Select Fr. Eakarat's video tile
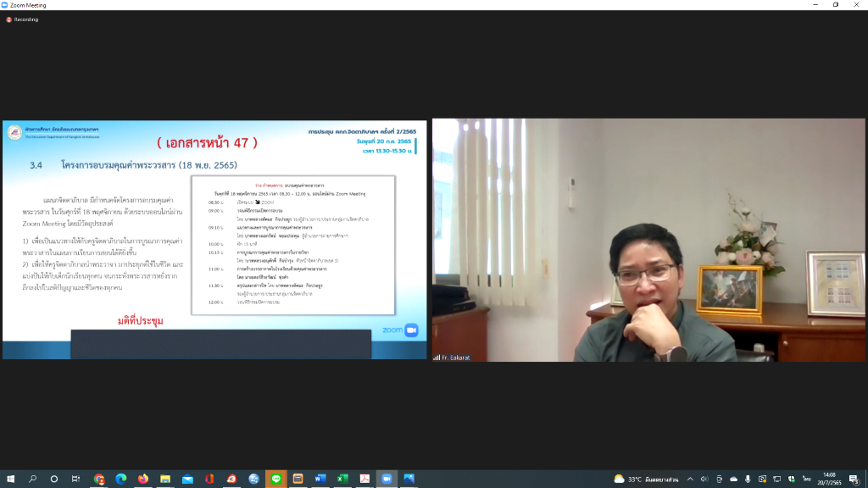 648,240
